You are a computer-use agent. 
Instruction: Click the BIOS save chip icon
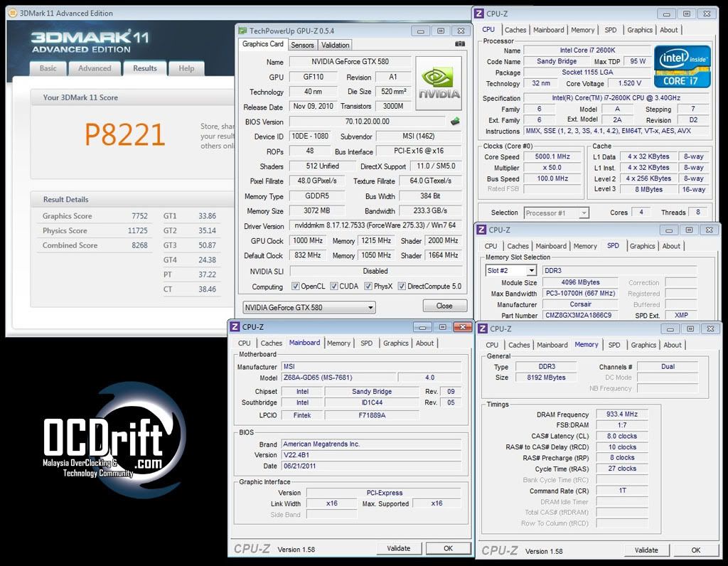click(455, 122)
